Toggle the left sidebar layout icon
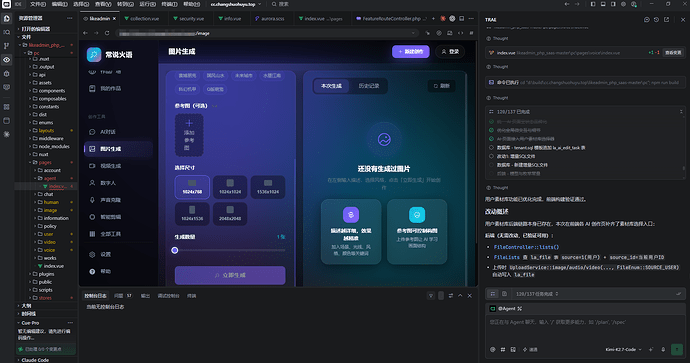The width and height of the screenshot is (690, 363). coord(593,4)
